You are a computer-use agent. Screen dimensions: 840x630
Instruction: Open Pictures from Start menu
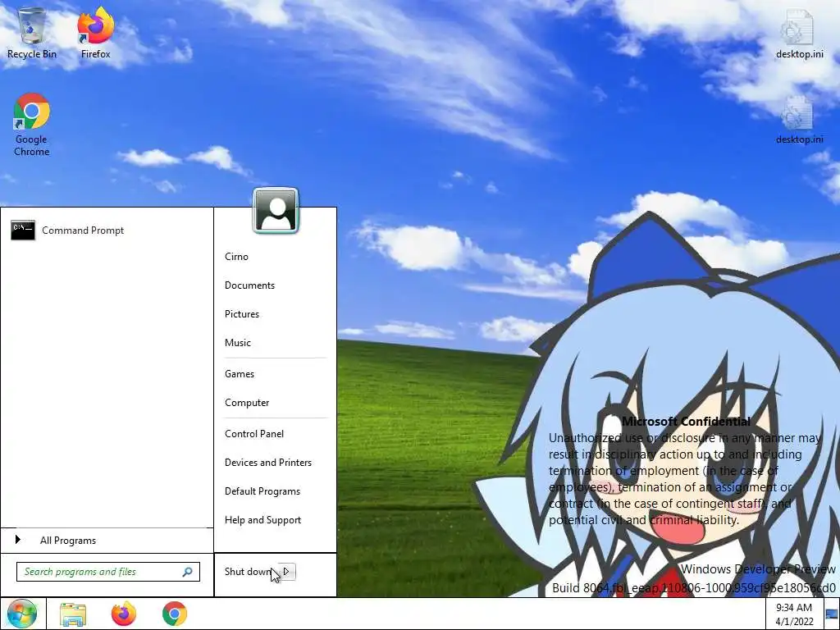(242, 314)
